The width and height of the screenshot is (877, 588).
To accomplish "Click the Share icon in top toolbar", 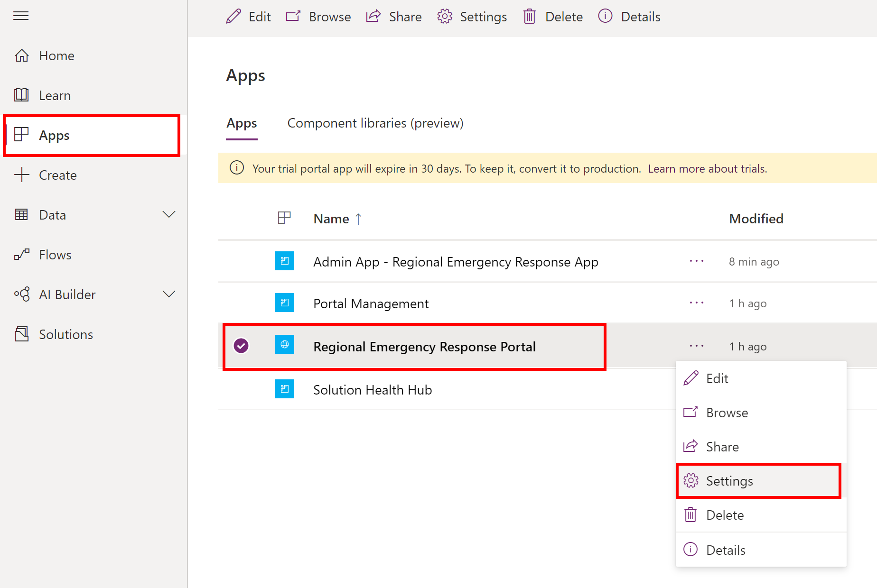I will click(373, 16).
